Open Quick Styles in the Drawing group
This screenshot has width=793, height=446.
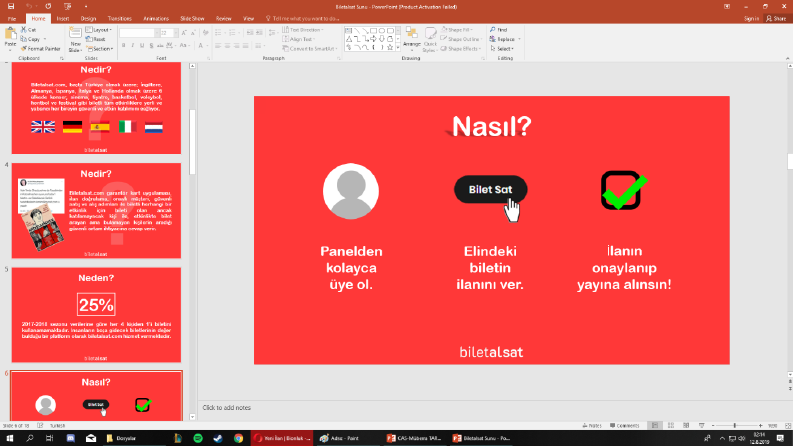(x=430, y=39)
